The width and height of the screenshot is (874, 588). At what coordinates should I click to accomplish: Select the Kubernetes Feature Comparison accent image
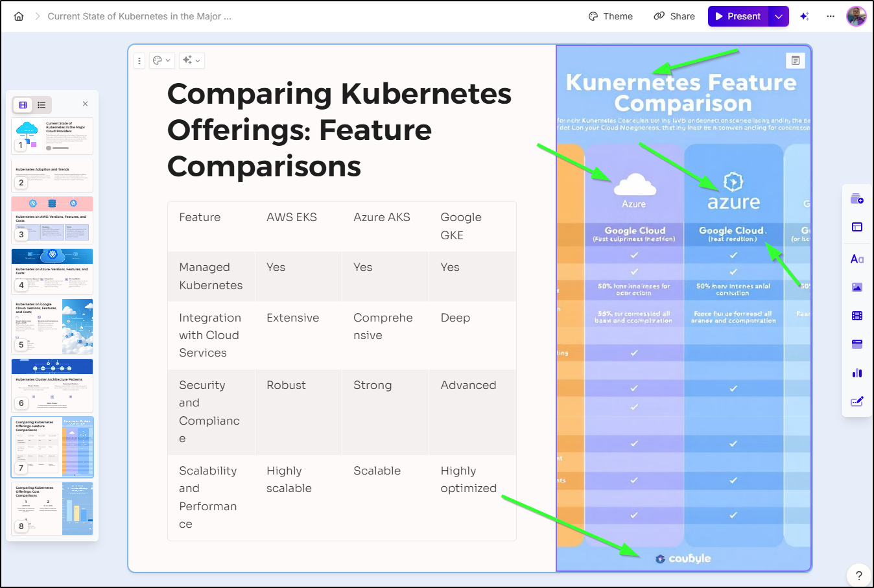[x=683, y=309]
